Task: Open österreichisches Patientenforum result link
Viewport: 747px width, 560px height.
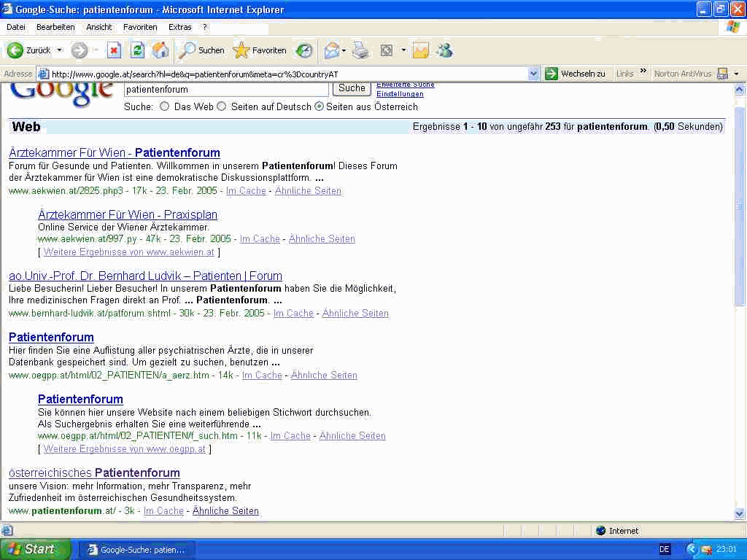Action: [94, 472]
